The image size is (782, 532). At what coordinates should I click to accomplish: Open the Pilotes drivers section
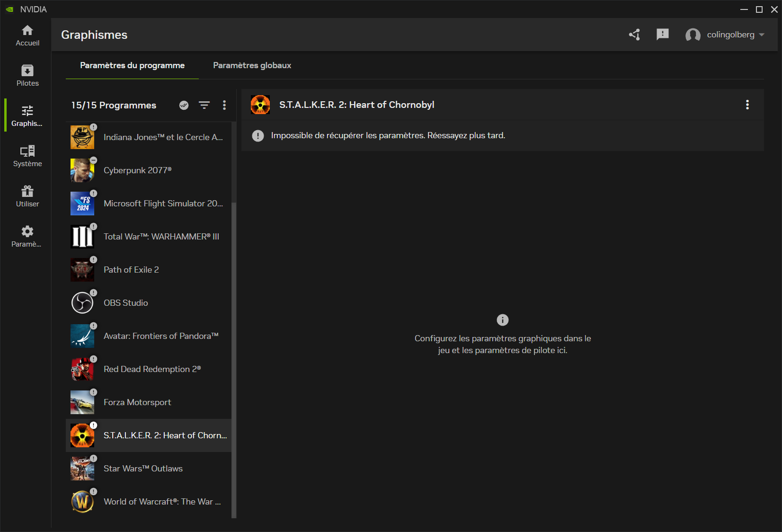(x=27, y=76)
